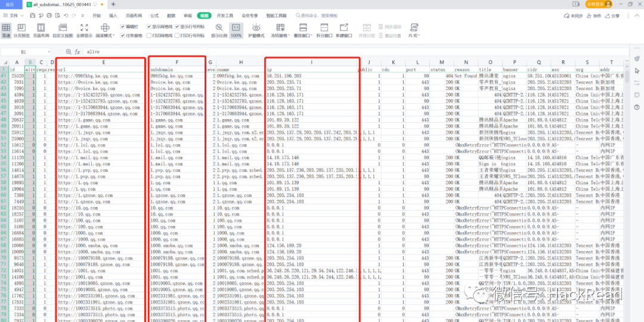Click the formula bar containing alive

pyautogui.click(x=355, y=52)
